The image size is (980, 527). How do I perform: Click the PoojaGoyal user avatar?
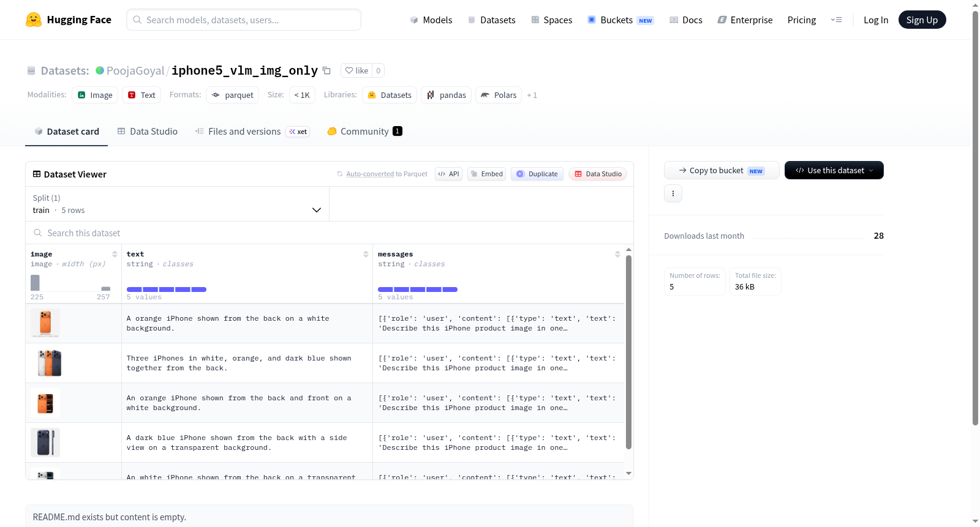click(x=100, y=70)
